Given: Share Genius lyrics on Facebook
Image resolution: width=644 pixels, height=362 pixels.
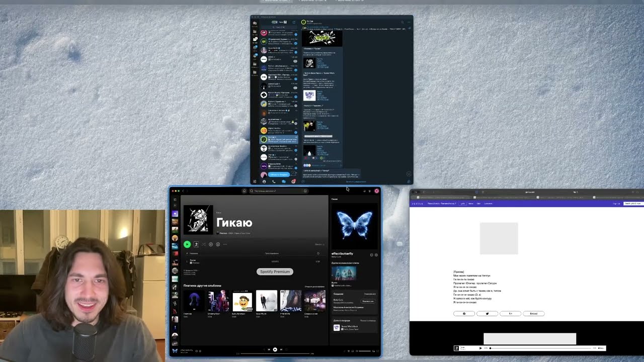Looking at the screenshot, I should click(x=464, y=313).
